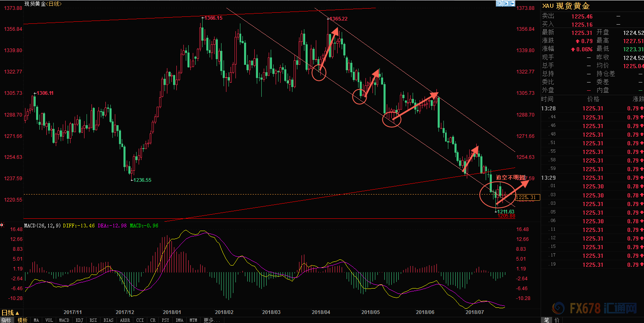
Task: Switch to the 模板 tab
Action: tap(22, 320)
